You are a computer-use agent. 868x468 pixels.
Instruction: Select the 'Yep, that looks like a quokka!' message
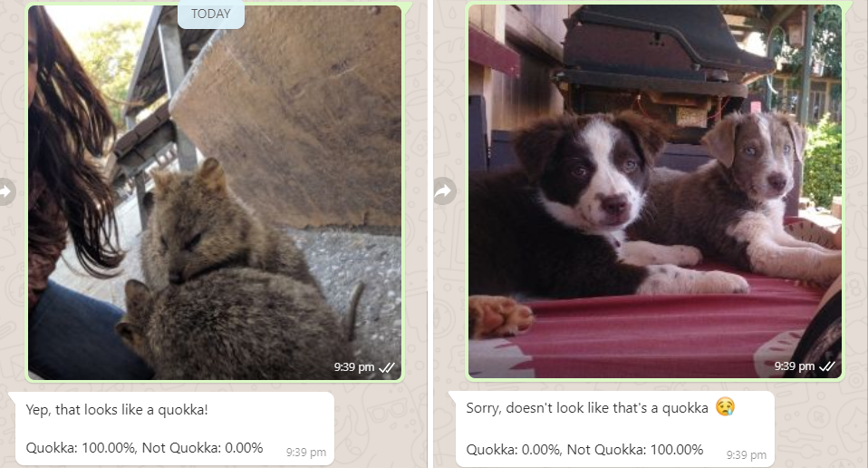click(117, 410)
